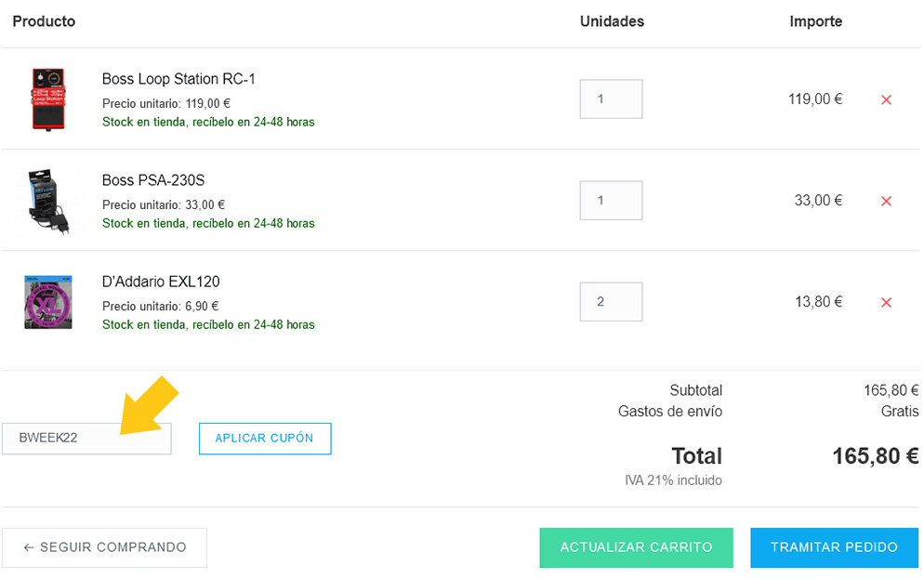924x578 pixels.
Task: Proceed to checkout via TRAMITAR PEDIDO
Action: point(834,547)
